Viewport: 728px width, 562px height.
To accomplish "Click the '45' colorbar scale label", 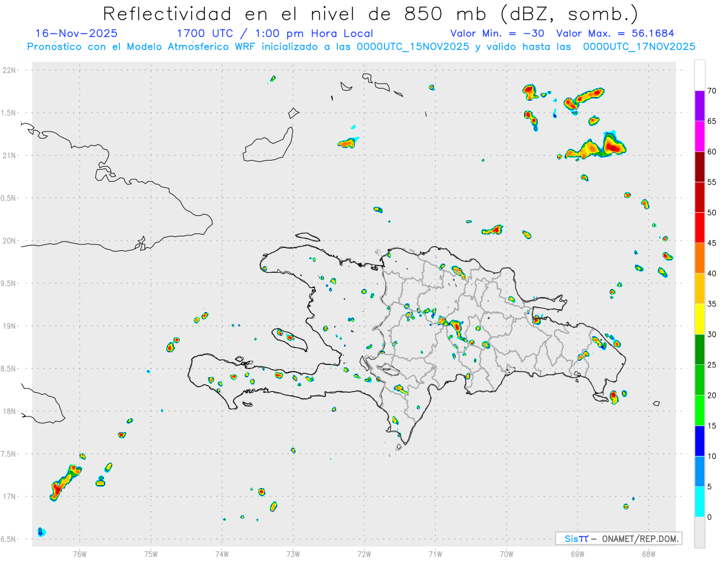I will pyautogui.click(x=713, y=243).
